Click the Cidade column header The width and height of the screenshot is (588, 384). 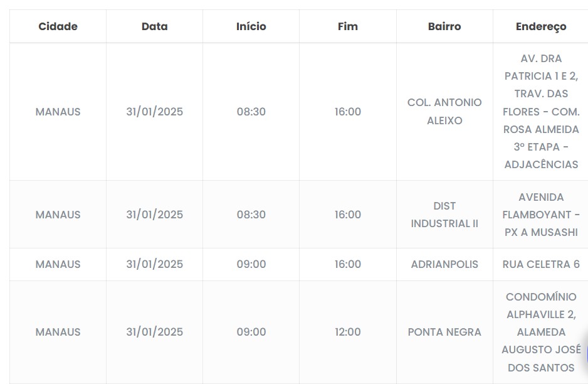pos(58,26)
